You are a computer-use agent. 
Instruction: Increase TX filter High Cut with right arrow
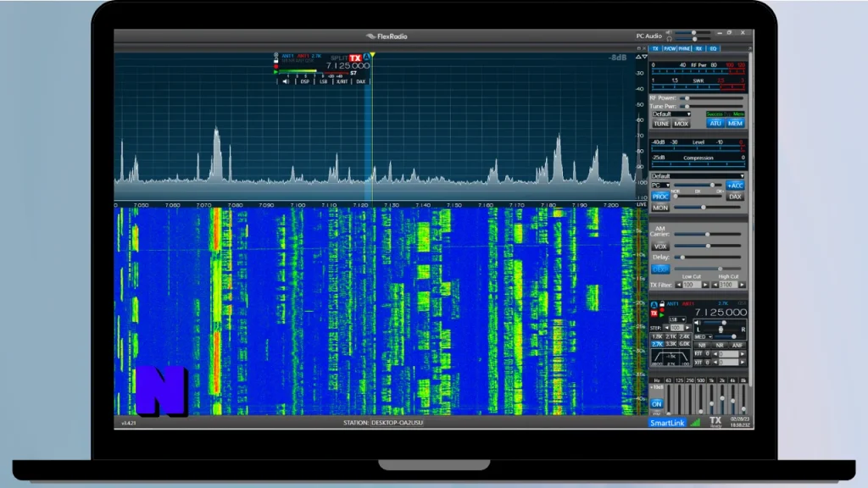743,285
